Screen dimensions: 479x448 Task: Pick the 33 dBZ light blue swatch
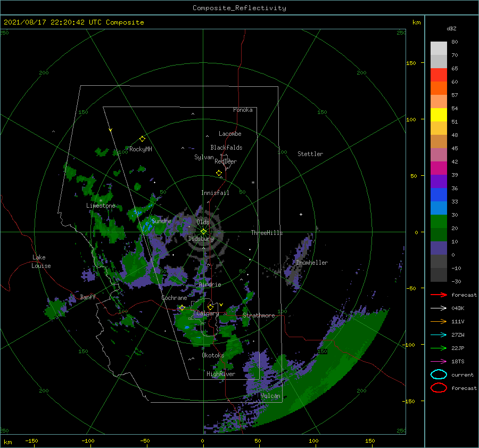pos(439,208)
